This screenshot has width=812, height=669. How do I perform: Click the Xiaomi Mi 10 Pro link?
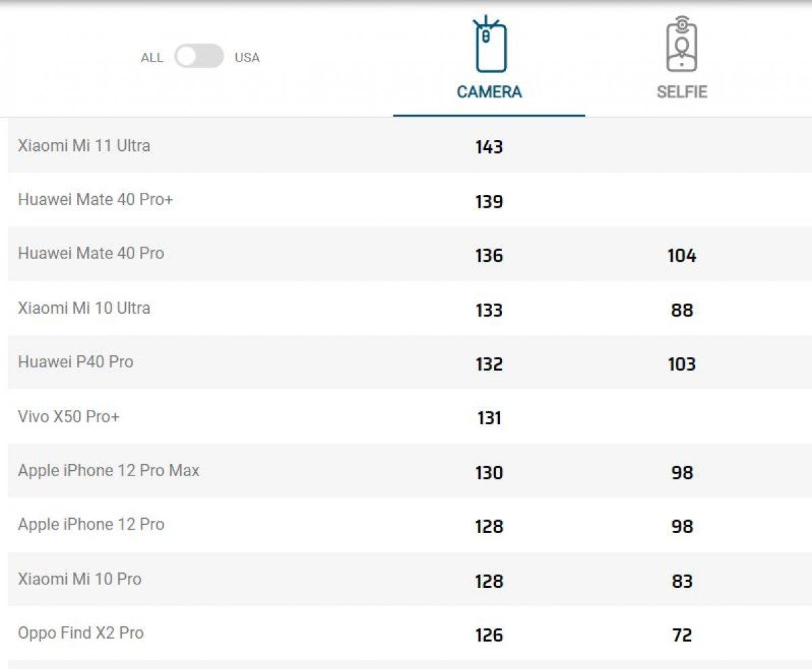(80, 579)
